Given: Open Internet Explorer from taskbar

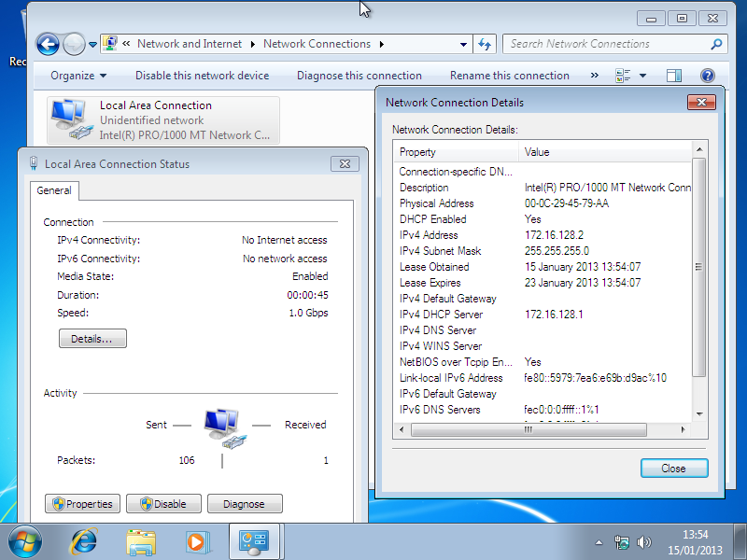Looking at the screenshot, I should point(85,540).
